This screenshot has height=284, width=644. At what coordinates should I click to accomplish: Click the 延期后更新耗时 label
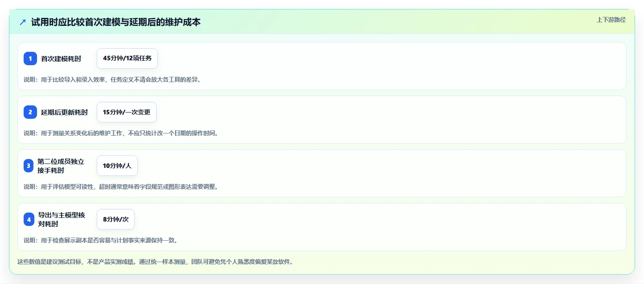[65, 112]
